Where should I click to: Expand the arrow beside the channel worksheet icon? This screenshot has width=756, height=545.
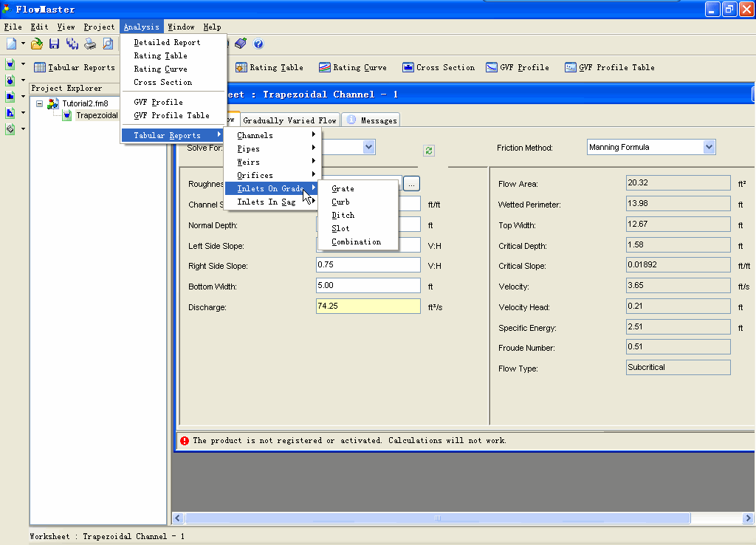(x=23, y=64)
